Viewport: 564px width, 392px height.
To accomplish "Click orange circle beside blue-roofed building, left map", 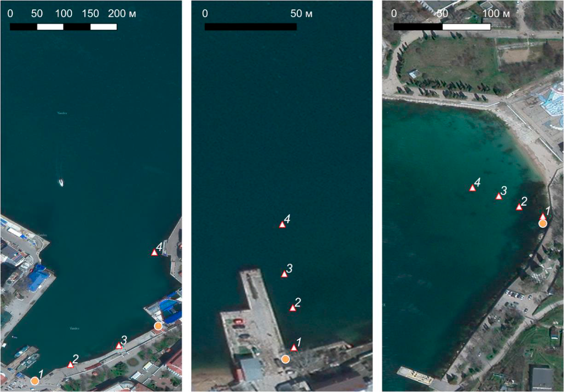I will pos(158,326).
